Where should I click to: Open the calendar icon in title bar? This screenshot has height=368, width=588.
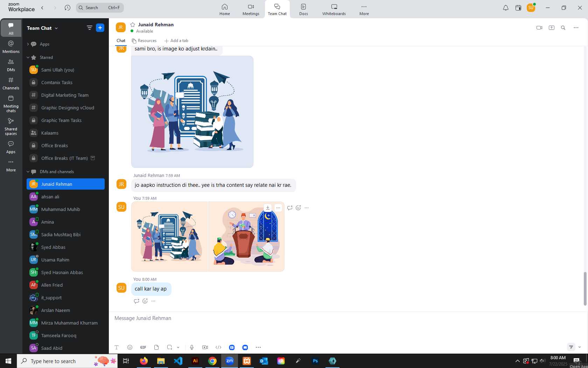[518, 8]
